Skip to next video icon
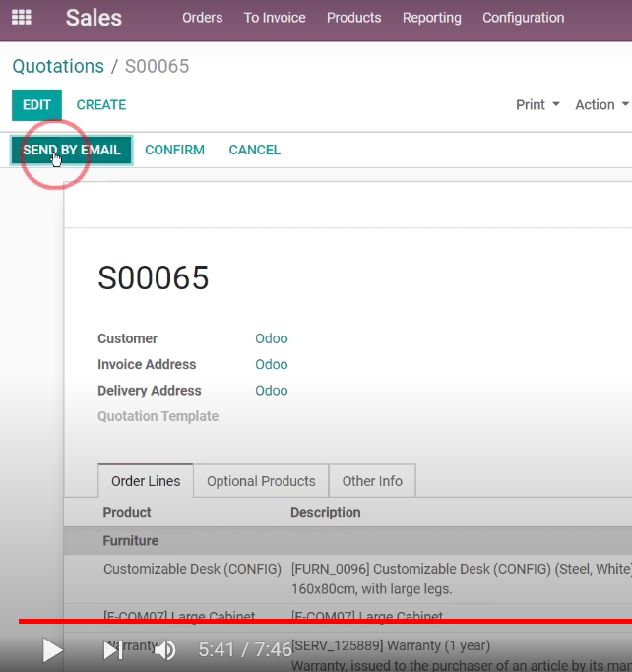632x672 pixels. coord(113,650)
